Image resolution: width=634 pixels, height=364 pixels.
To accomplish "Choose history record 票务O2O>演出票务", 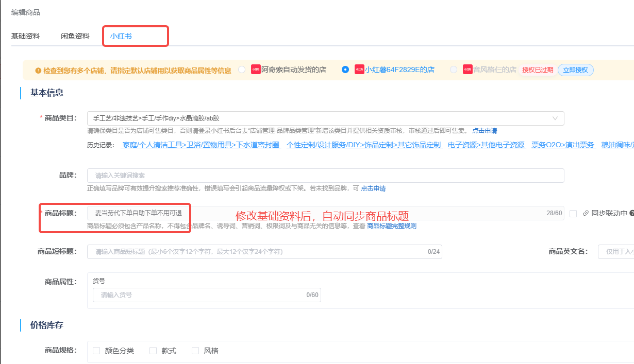I will (563, 145).
